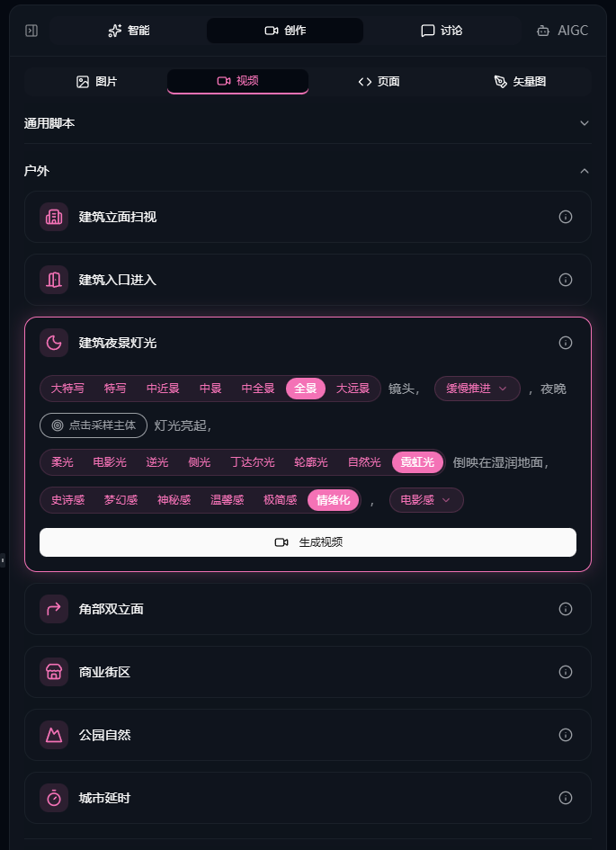Open the 电影感 style dropdown
Screen dimensions: 616x850
(425, 500)
